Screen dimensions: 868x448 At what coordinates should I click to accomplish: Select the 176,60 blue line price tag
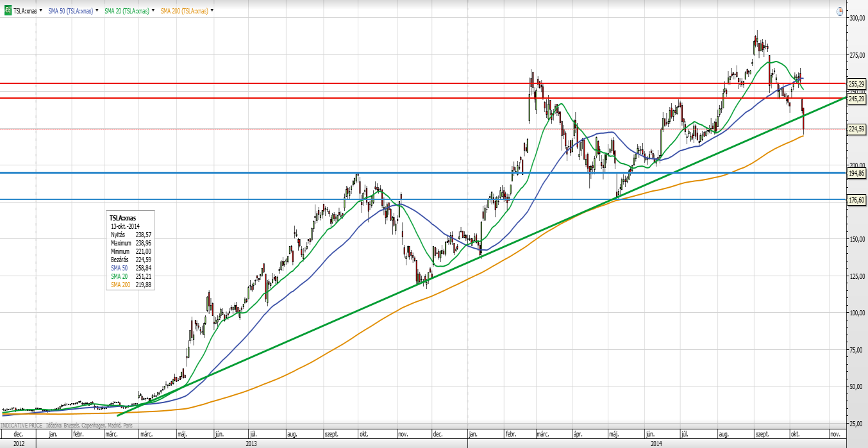[x=857, y=200]
